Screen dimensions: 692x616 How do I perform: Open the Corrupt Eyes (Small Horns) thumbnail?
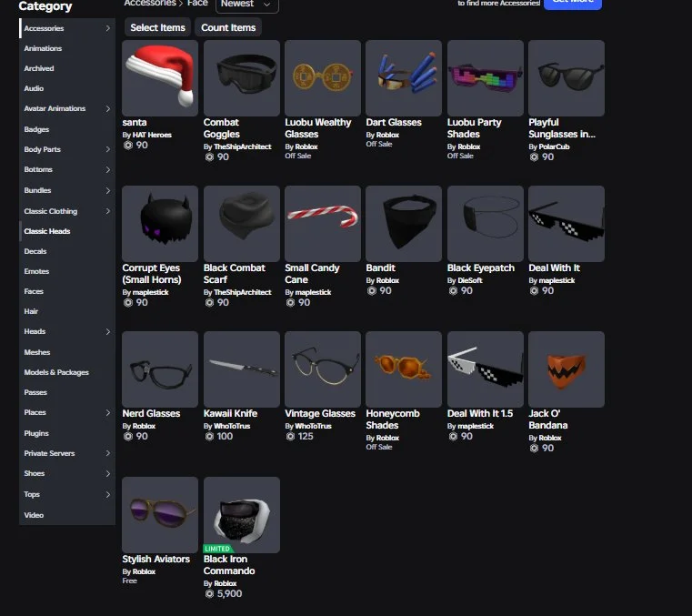coord(160,224)
